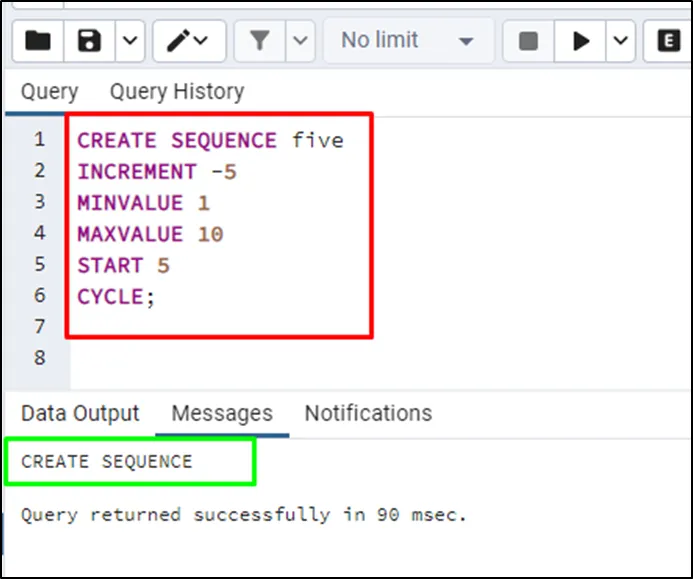693x579 pixels.
Task: Open the save options dropdown arrow
Action: pyautogui.click(x=130, y=41)
